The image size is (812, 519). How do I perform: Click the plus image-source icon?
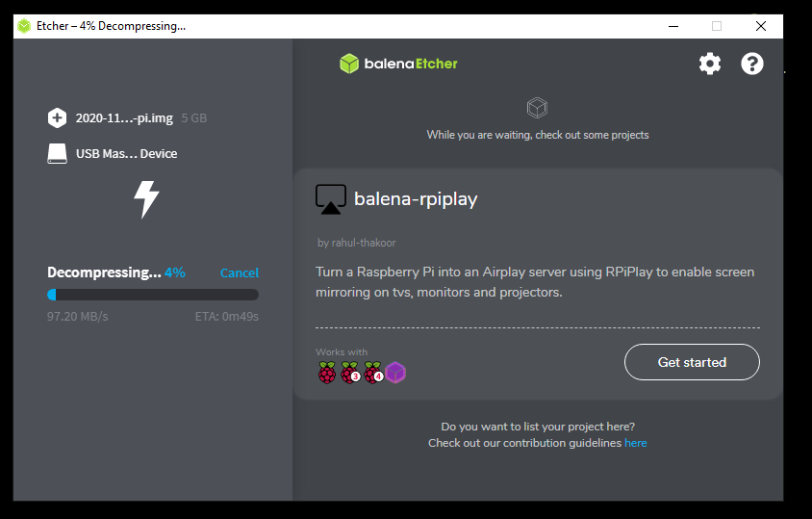[x=57, y=117]
